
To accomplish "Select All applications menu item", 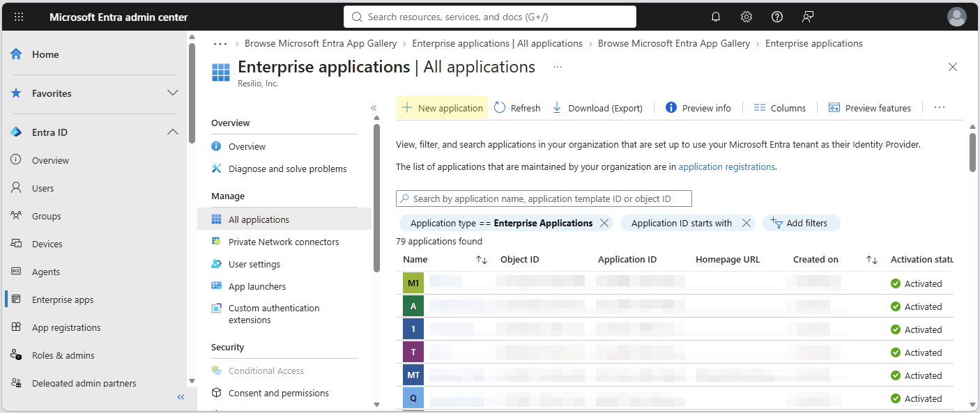I will (x=284, y=219).
